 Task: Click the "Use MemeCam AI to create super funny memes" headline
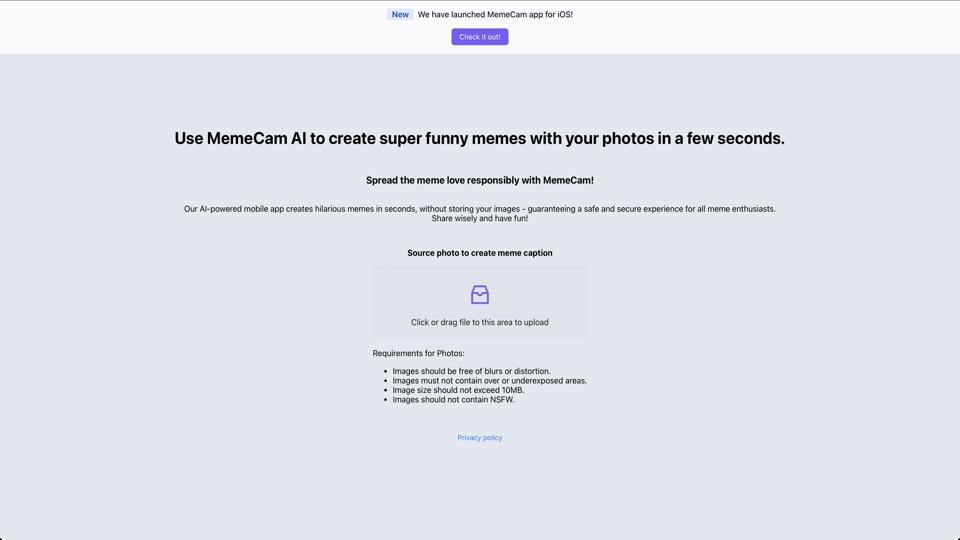coord(479,138)
